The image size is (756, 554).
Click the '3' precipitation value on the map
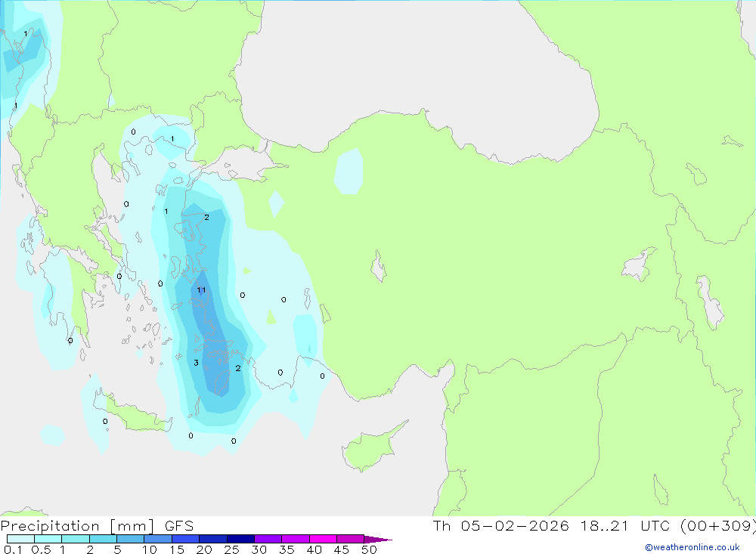(197, 363)
